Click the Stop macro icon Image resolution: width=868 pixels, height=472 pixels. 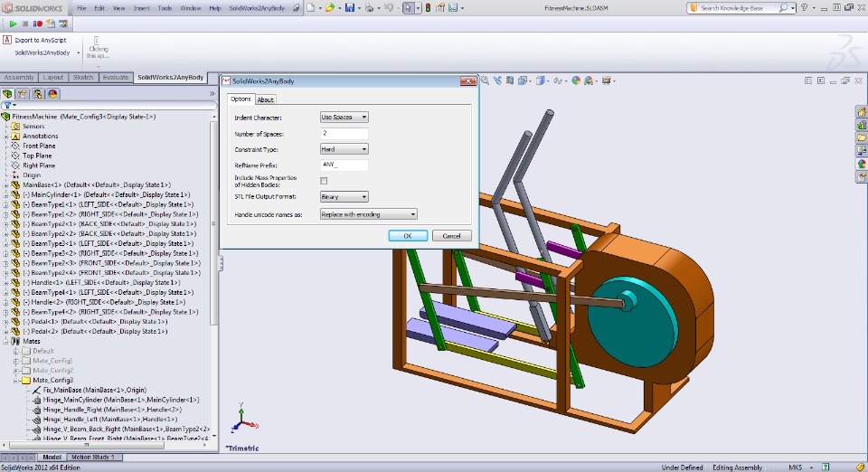tap(25, 24)
